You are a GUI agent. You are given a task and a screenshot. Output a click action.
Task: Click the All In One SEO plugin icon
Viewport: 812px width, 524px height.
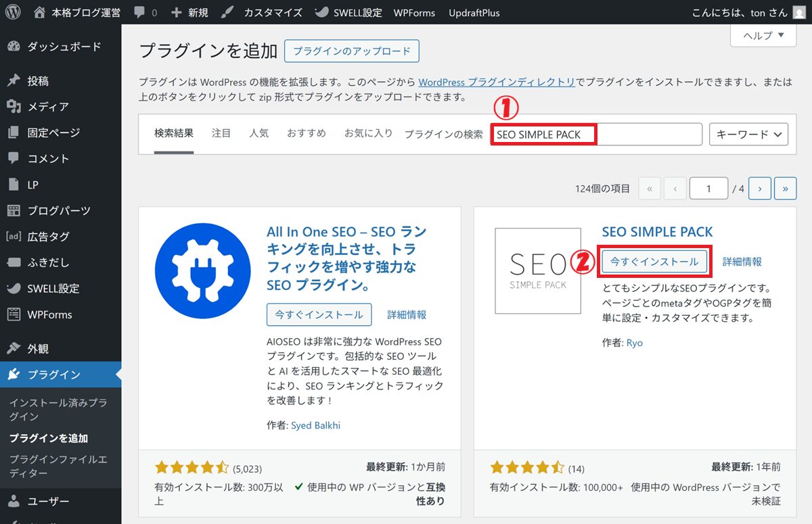click(x=202, y=270)
